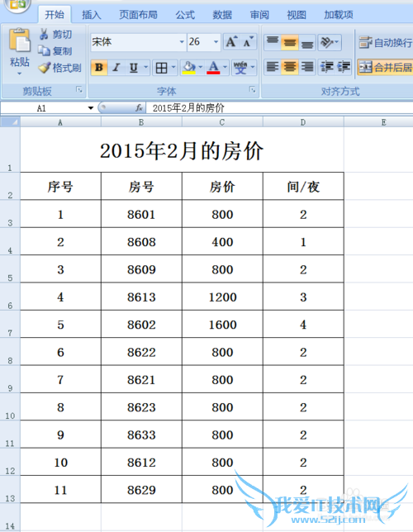Toggle align text left
Image resolution: width=413 pixels, height=532 pixels.
272,67
